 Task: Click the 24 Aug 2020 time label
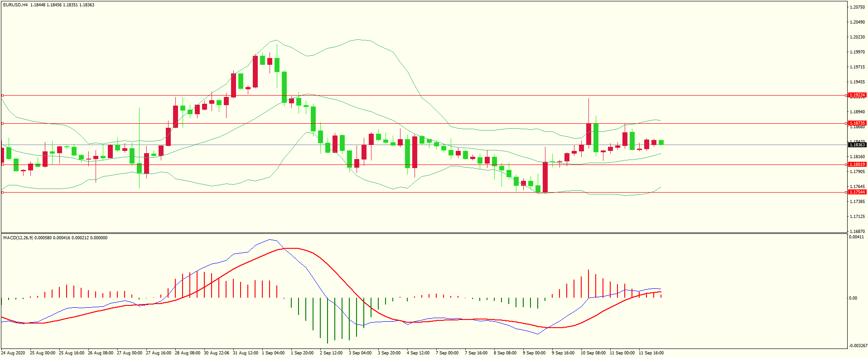coord(13,353)
